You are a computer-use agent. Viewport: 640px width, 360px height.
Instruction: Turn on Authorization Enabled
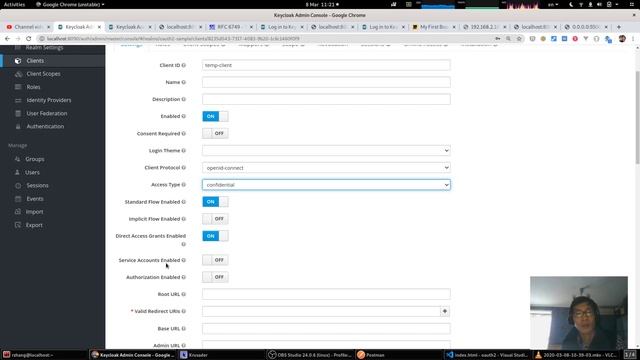coord(215,277)
